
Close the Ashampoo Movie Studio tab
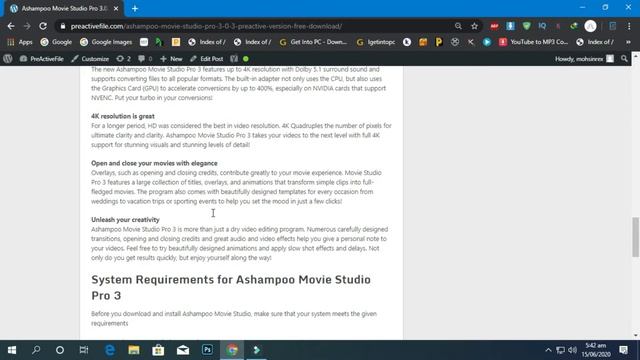(x=116, y=9)
